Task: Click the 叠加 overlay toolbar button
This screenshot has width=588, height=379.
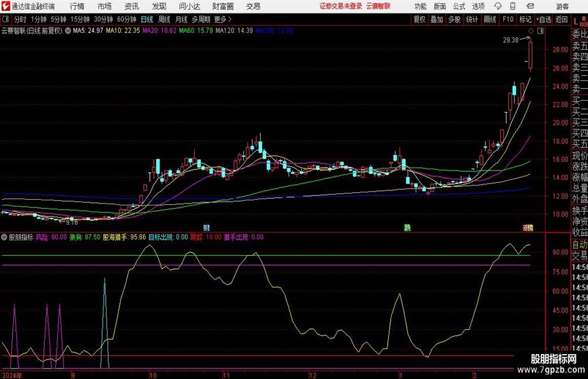Action: (437, 19)
